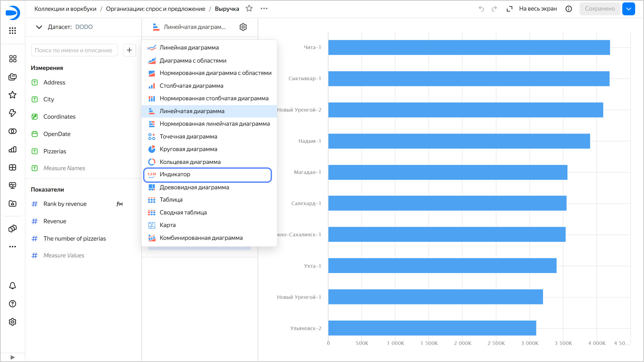Open the DODO dataset link
This screenshot has width=644, height=362.
(x=84, y=27)
